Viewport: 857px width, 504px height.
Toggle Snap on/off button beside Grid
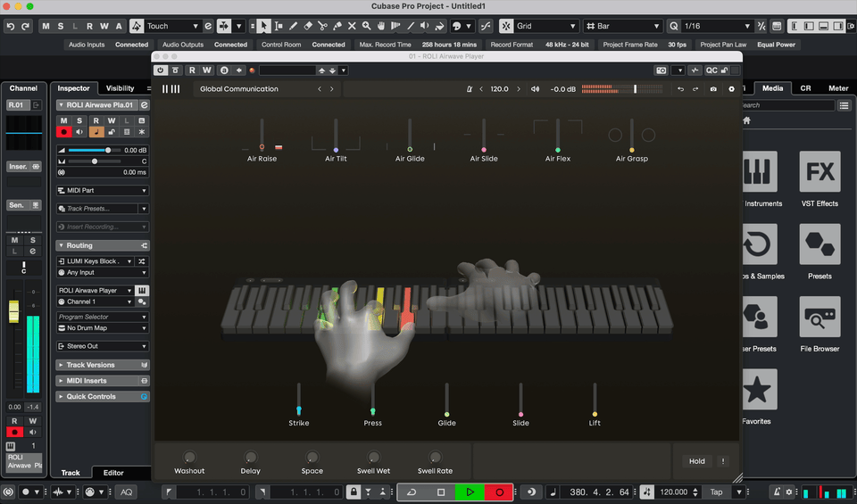coord(506,26)
